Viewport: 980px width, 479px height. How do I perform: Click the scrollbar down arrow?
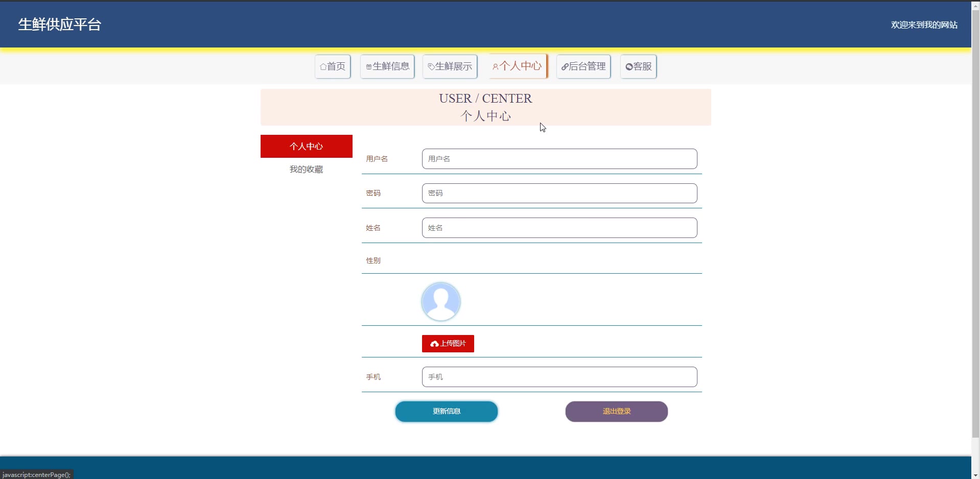[x=975, y=475]
